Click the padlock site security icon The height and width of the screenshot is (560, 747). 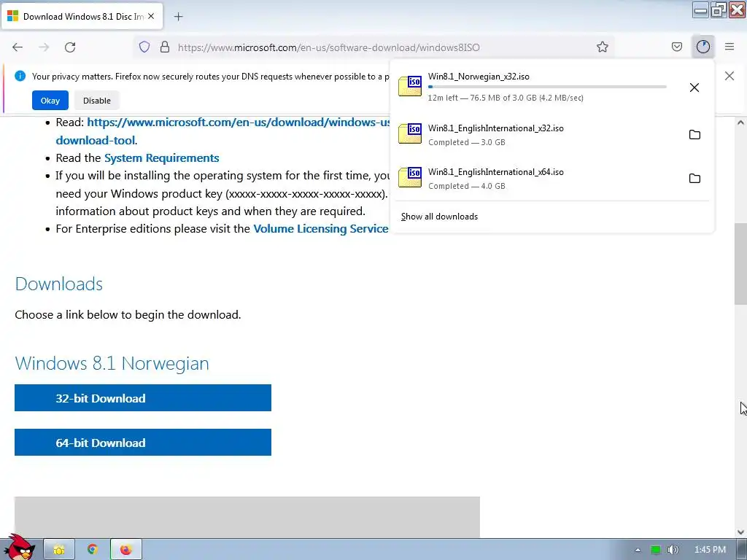coord(165,47)
